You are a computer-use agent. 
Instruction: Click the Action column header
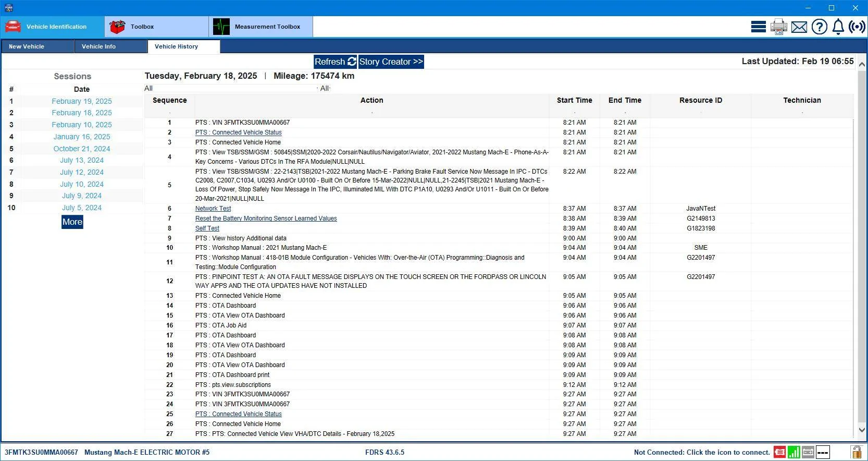click(x=372, y=100)
